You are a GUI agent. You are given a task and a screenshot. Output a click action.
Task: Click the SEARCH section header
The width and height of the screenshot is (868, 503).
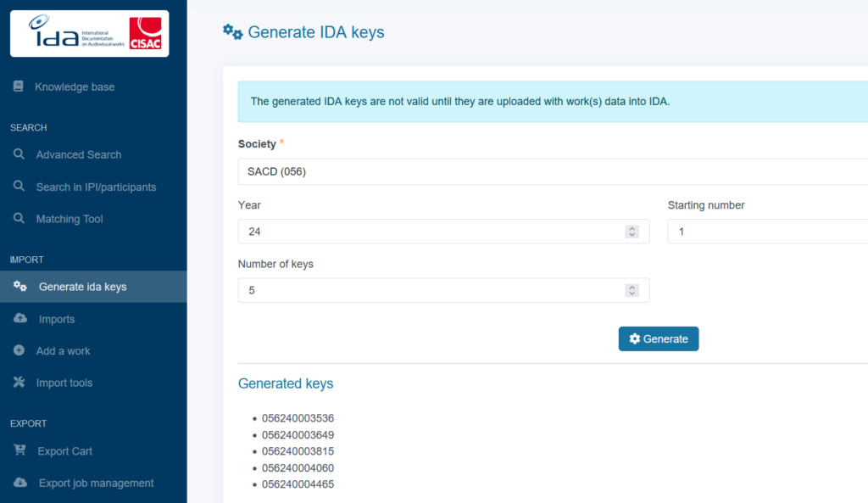tap(28, 127)
